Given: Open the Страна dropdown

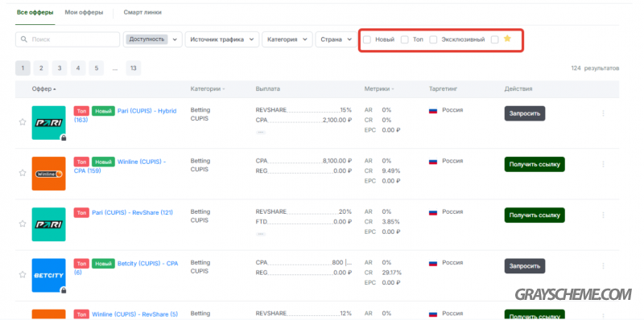Looking at the screenshot, I should tap(336, 39).
